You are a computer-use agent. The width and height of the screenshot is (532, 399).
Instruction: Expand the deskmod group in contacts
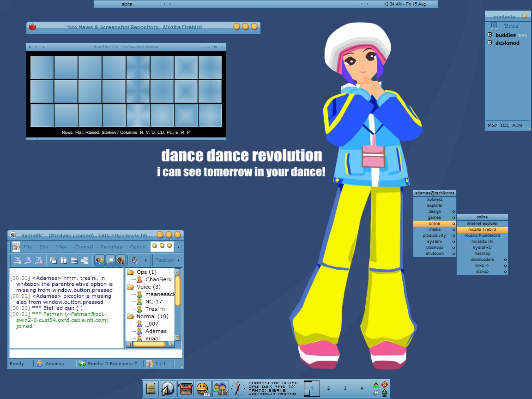click(490, 42)
